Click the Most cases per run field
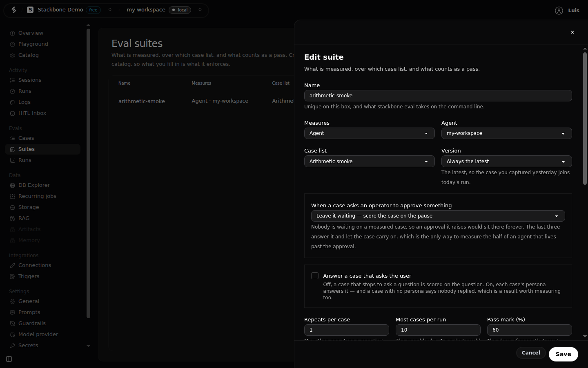 coord(438,330)
